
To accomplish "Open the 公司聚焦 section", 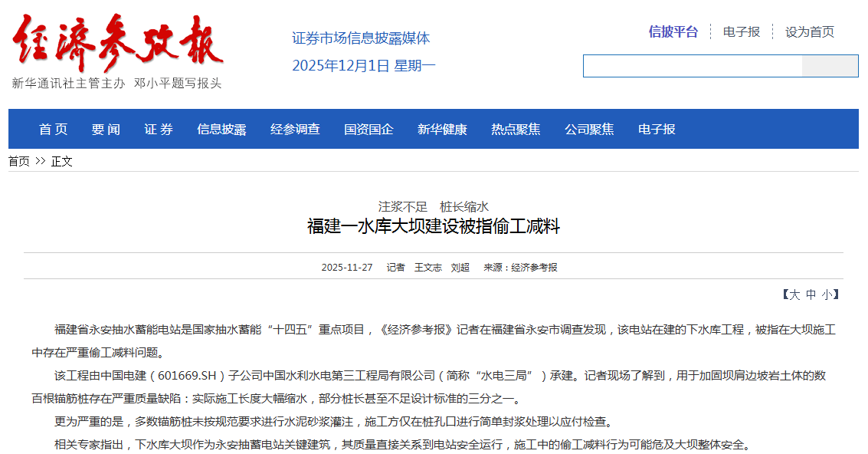I will 590,129.
